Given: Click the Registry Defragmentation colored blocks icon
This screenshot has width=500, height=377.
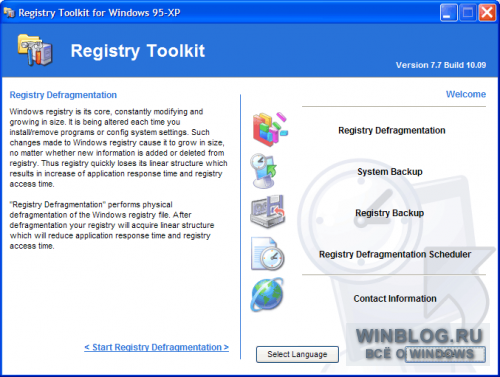Looking at the screenshot, I should click(x=270, y=129).
